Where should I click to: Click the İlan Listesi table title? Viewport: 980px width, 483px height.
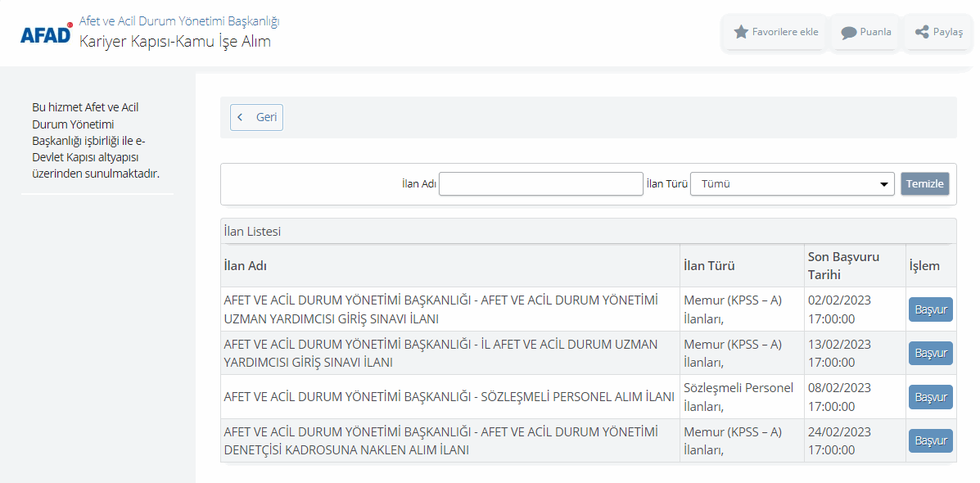252,231
